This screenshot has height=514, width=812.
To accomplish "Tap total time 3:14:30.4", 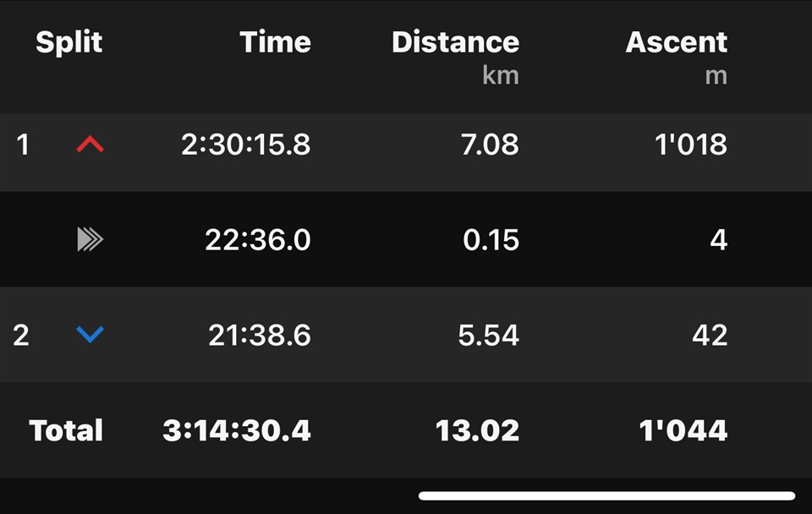I will click(237, 430).
